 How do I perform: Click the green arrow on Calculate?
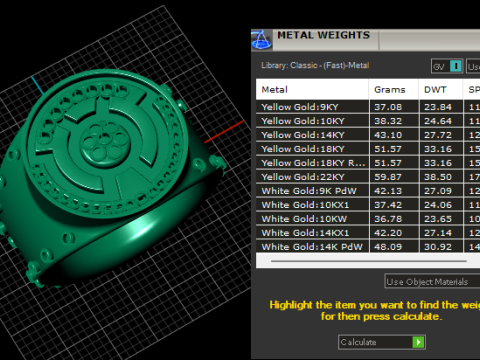point(418,342)
